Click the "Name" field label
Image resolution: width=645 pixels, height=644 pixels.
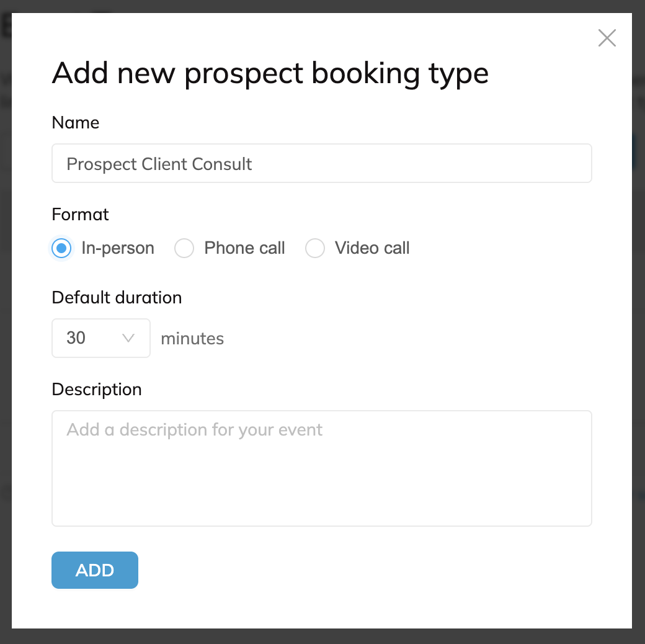[x=76, y=123]
